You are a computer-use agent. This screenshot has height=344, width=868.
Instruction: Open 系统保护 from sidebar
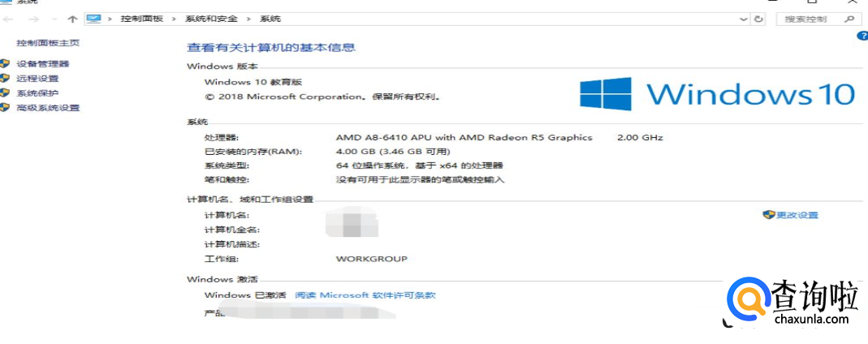[37, 93]
